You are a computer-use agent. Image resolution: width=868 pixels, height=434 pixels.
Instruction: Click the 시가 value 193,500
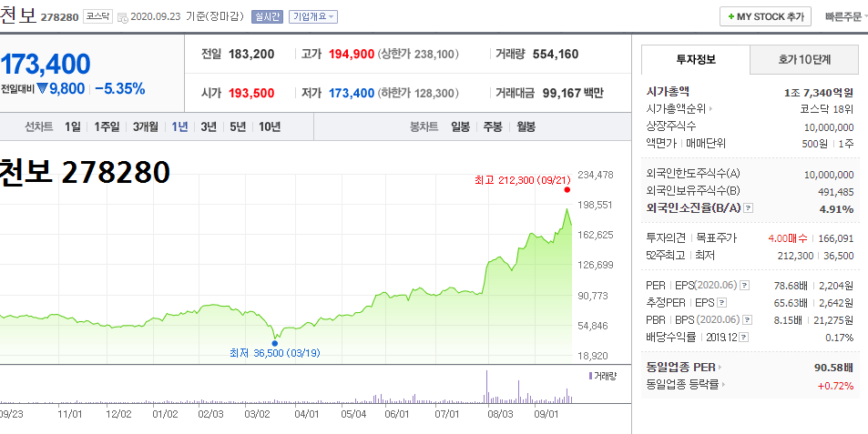[251, 93]
